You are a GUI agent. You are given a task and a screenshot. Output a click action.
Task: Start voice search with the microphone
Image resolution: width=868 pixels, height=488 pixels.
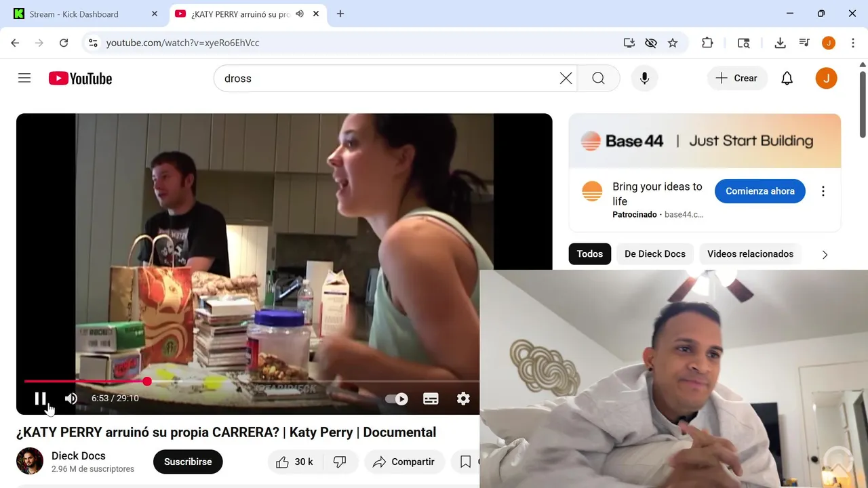coord(645,79)
